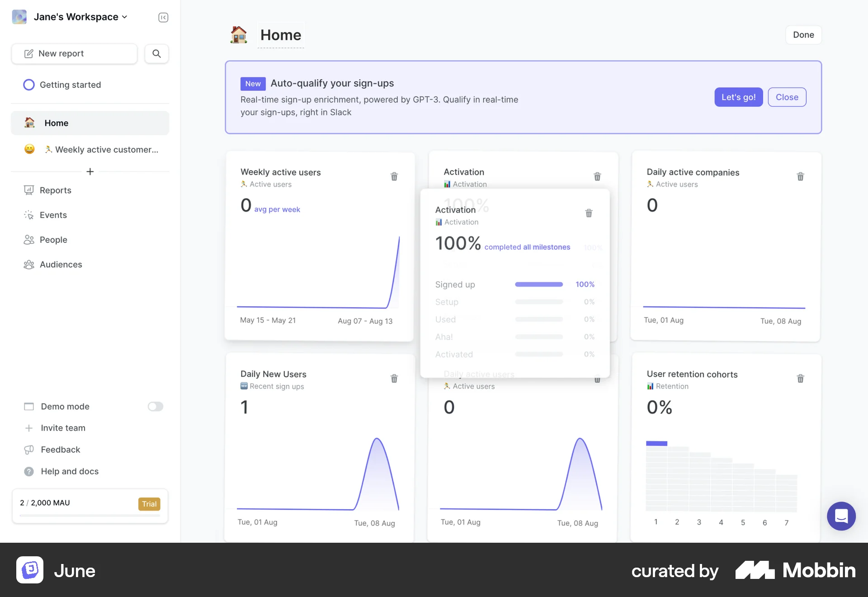Open the Weekly active customer report

[x=101, y=149]
